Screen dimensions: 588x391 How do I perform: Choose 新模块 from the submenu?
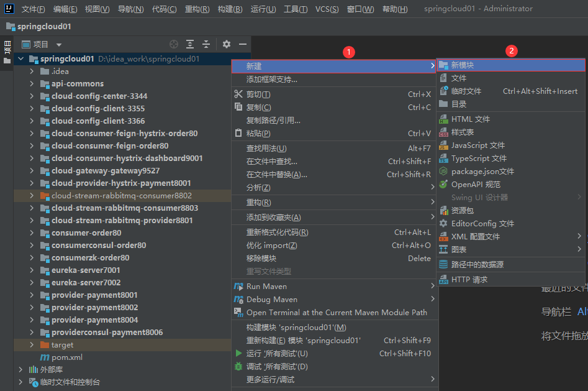coord(511,65)
